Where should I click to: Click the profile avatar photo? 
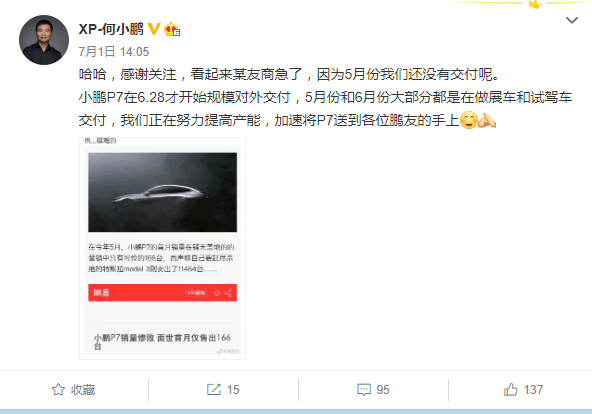44,40
